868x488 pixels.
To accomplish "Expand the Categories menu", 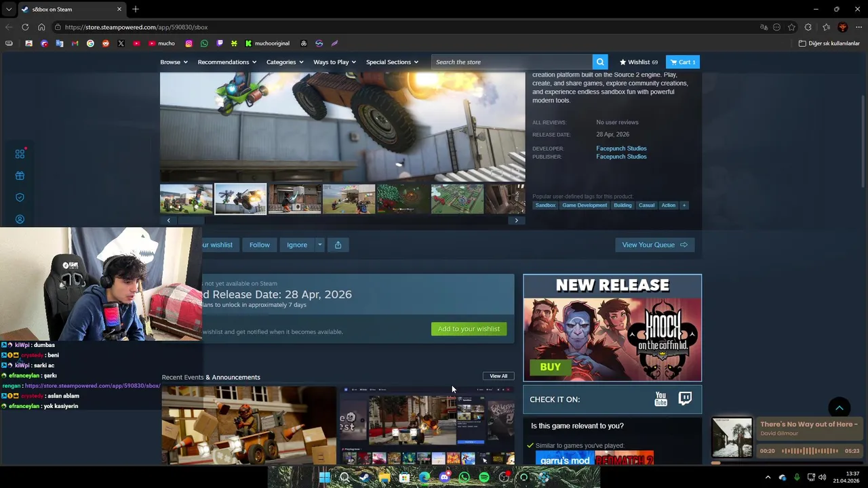I will click(285, 62).
